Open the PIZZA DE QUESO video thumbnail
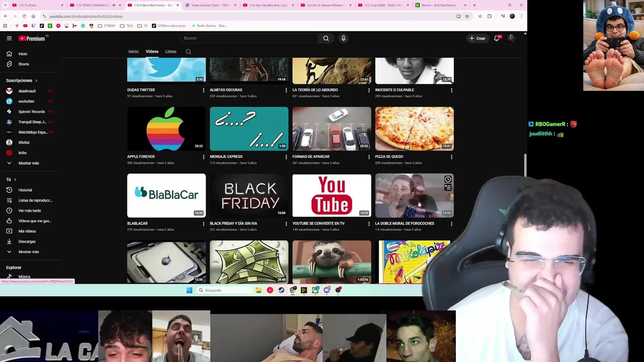 [415, 129]
